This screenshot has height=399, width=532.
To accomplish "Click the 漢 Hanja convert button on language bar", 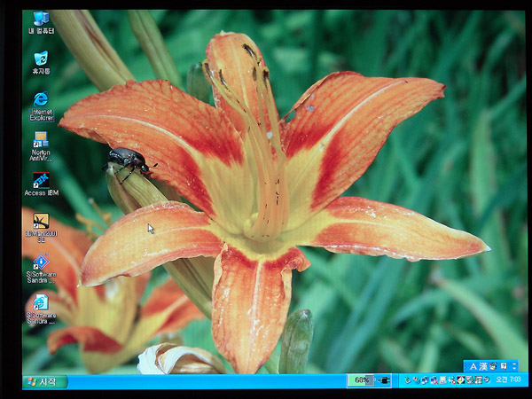I will click(483, 366).
